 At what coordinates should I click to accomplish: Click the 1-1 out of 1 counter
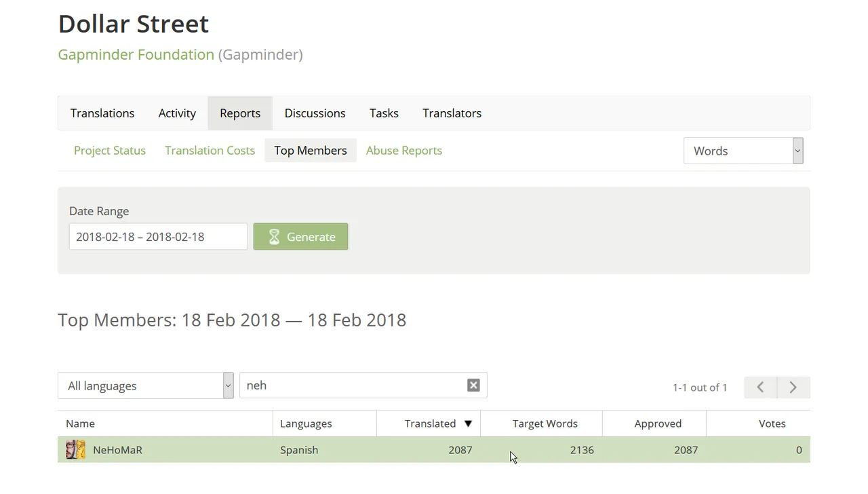point(700,387)
